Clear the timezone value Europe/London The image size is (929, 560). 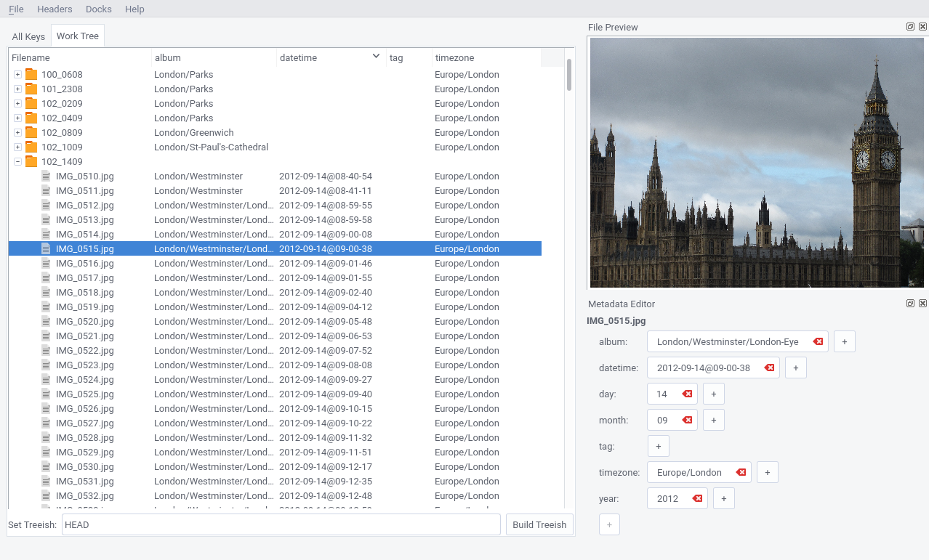[741, 472]
